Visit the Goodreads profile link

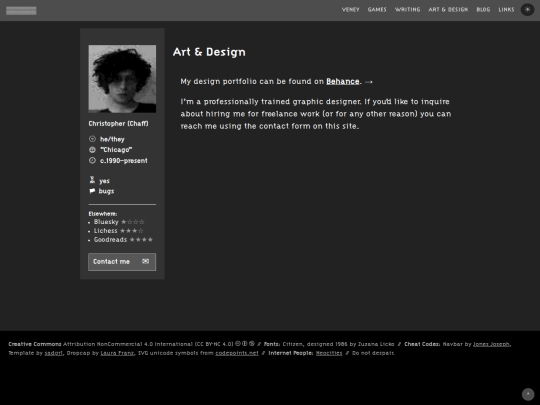click(110, 240)
